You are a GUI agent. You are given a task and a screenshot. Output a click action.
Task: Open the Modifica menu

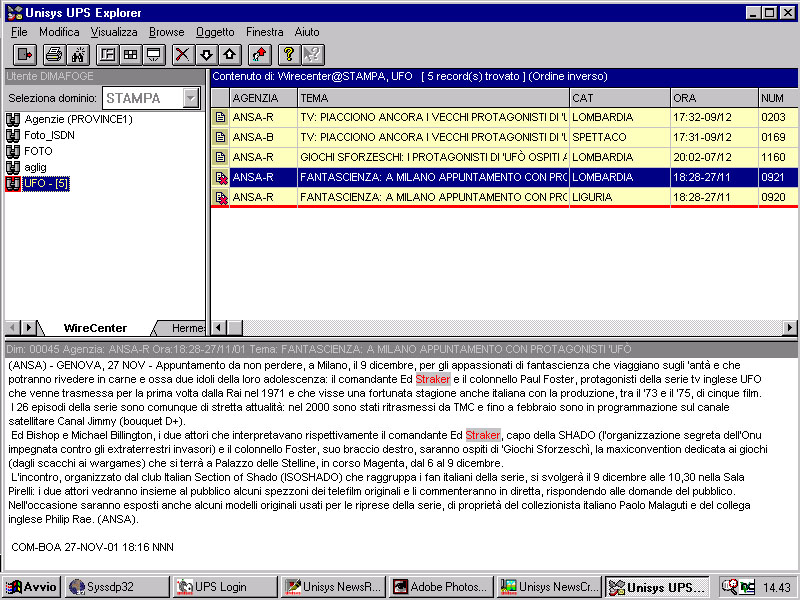(59, 32)
